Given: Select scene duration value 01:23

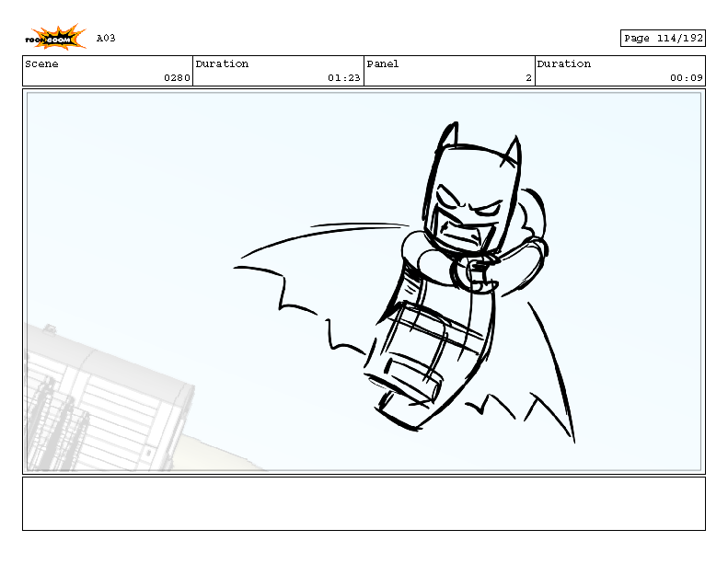Looking at the screenshot, I should [x=343, y=78].
